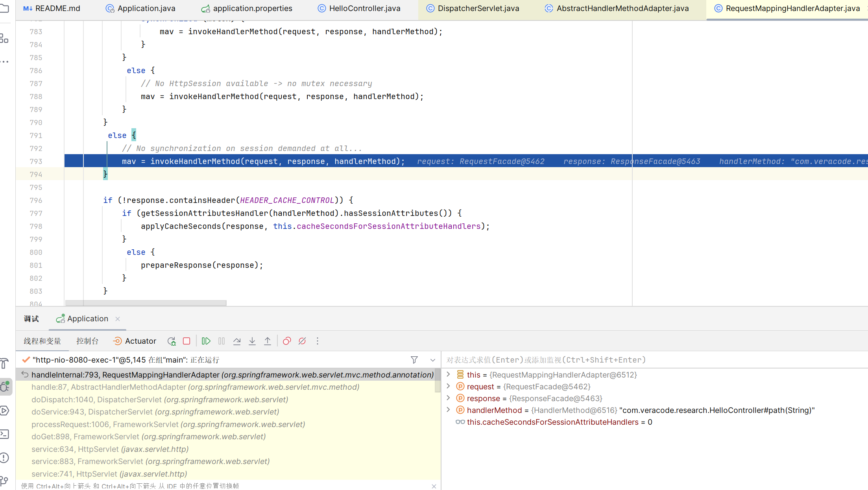The width and height of the screenshot is (868, 490).
Task: Select DispatcherServlet.java editor tab
Action: (478, 8)
